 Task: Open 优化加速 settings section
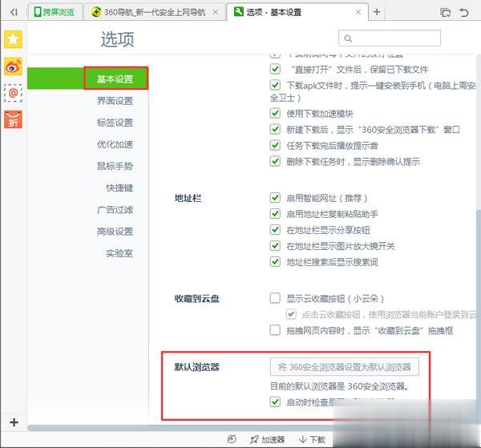115,144
